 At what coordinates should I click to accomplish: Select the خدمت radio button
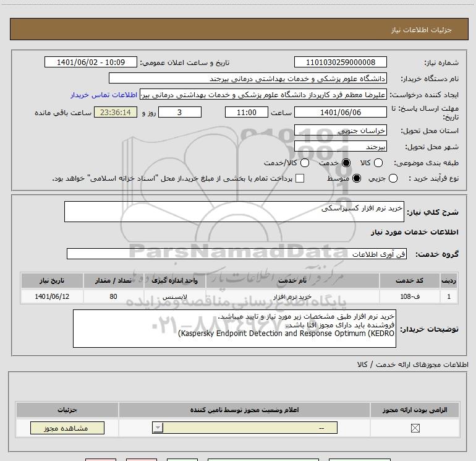346,163
